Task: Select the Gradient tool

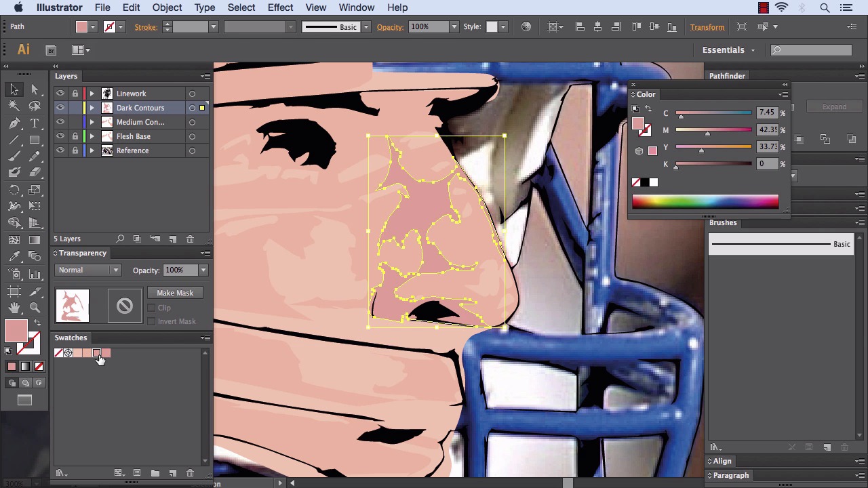Action: (35, 240)
